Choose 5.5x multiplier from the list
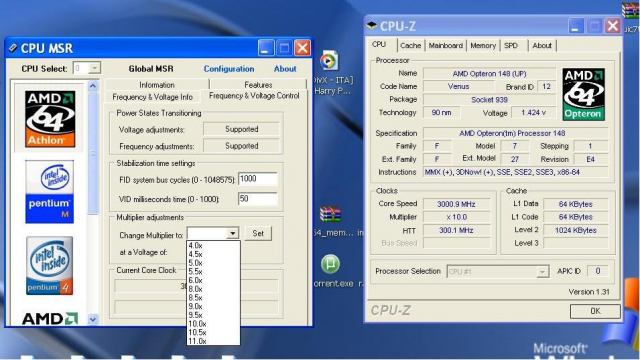 pyautogui.click(x=213, y=271)
